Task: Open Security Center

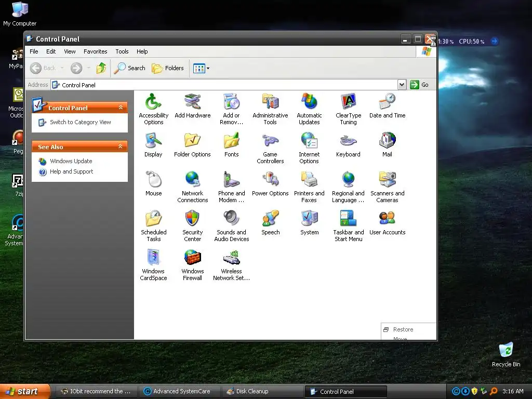Action: [192, 225]
